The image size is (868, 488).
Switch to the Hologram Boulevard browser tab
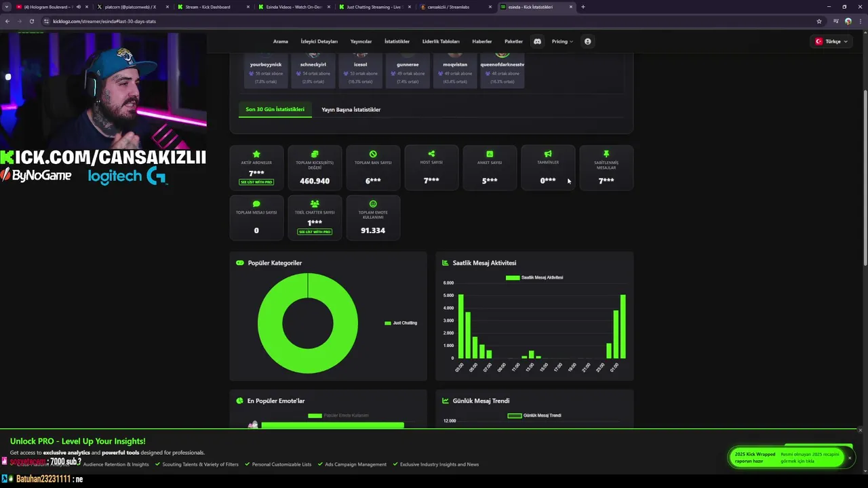pos(51,7)
